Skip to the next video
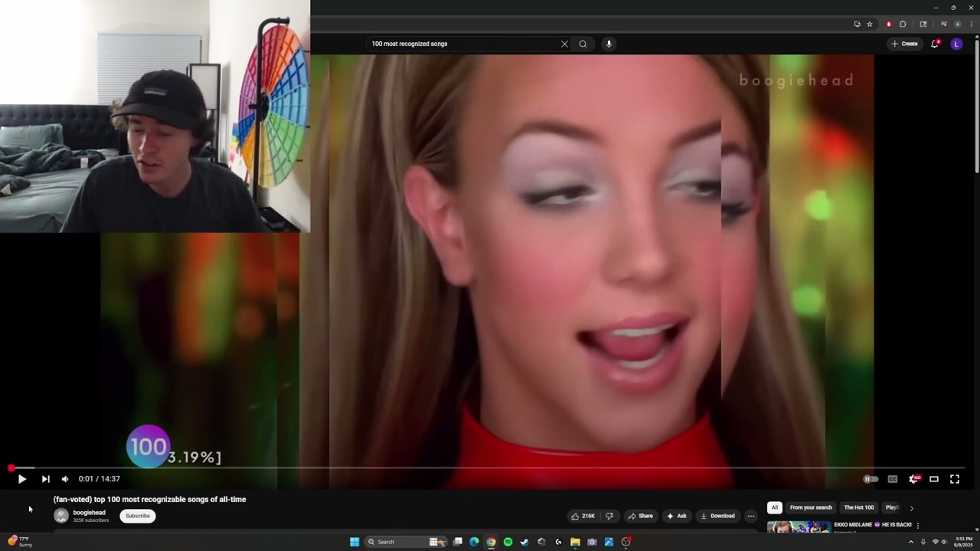 pos(45,479)
